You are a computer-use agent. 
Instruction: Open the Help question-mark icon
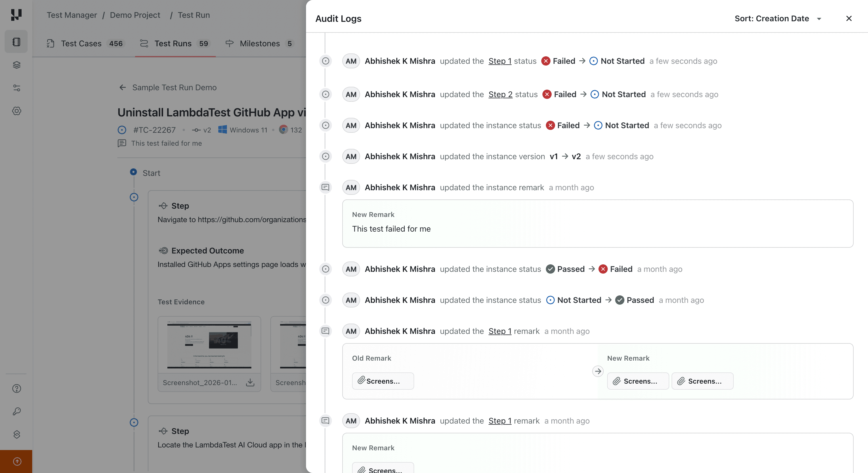(x=16, y=389)
